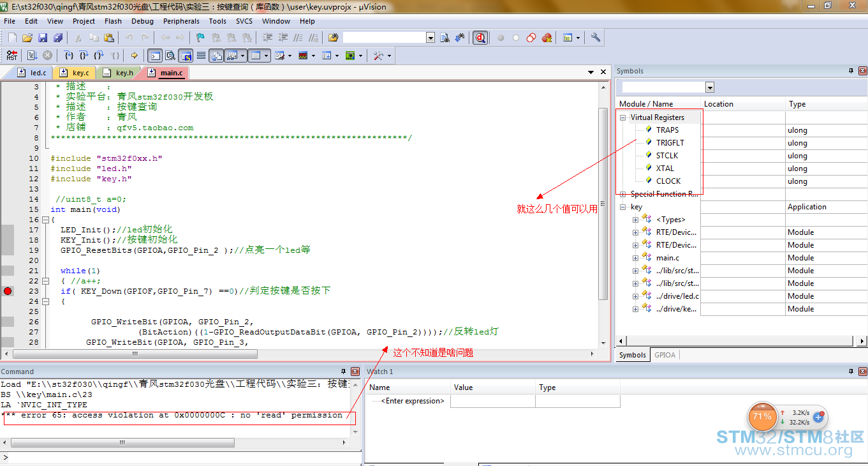Open the Peripherals menu
Screen dimensions: 868x466
pos(181,21)
